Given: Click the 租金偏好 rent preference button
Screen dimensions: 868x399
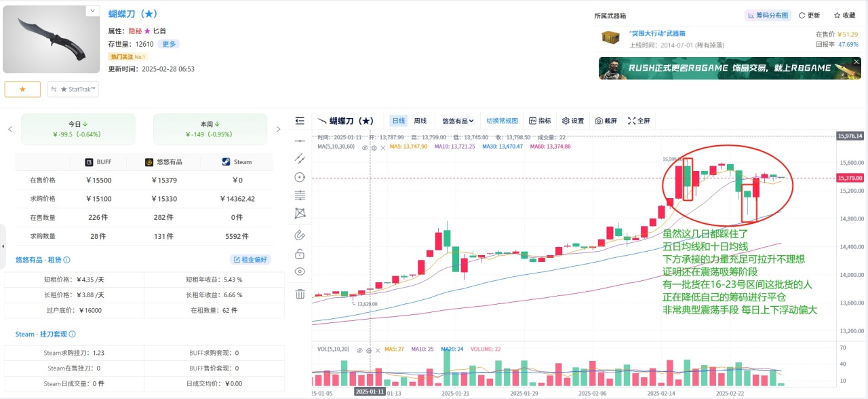Looking at the screenshot, I should pyautogui.click(x=251, y=259).
